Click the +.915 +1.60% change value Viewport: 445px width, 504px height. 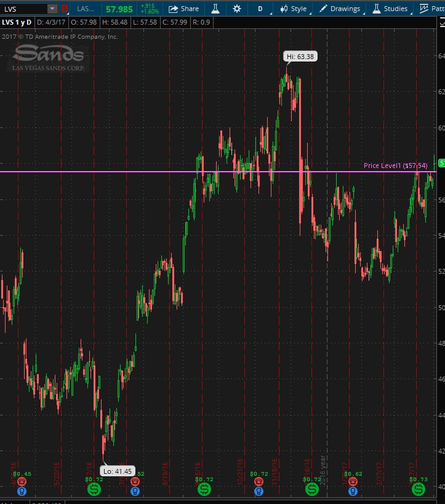149,9
